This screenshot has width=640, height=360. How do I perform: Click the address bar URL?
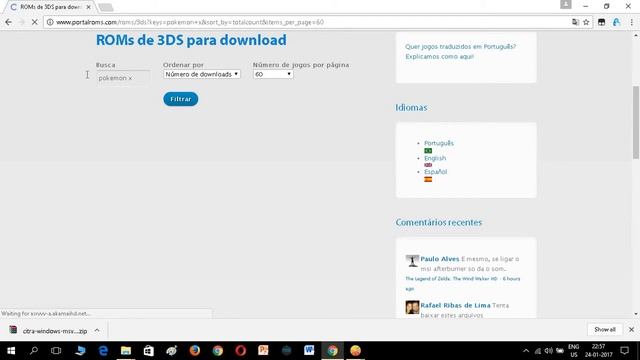[x=190, y=22]
